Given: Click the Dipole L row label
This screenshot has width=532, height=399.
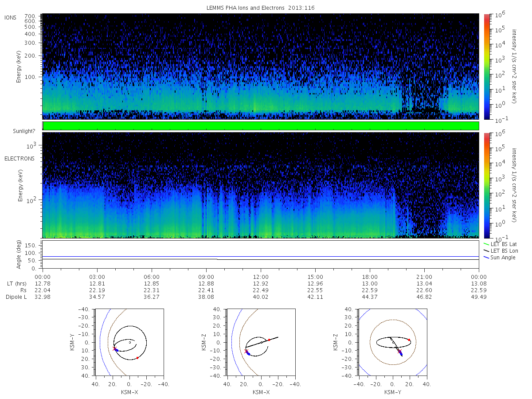Looking at the screenshot, I should (16, 297).
